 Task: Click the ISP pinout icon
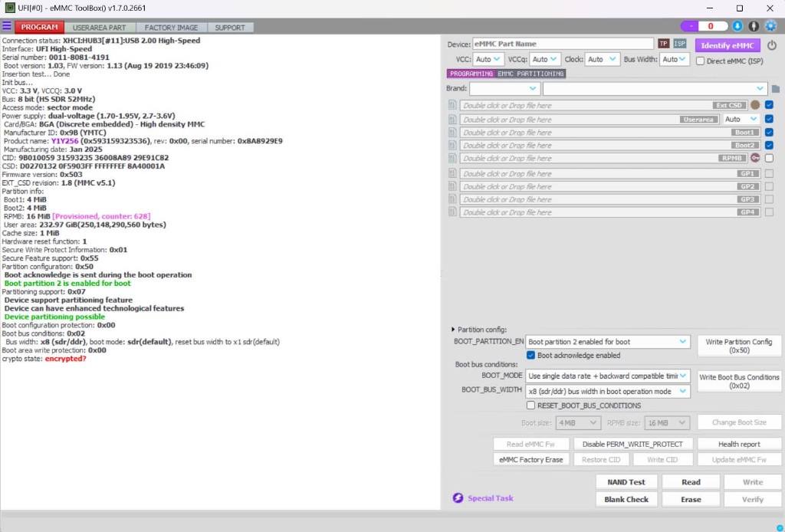(x=679, y=44)
